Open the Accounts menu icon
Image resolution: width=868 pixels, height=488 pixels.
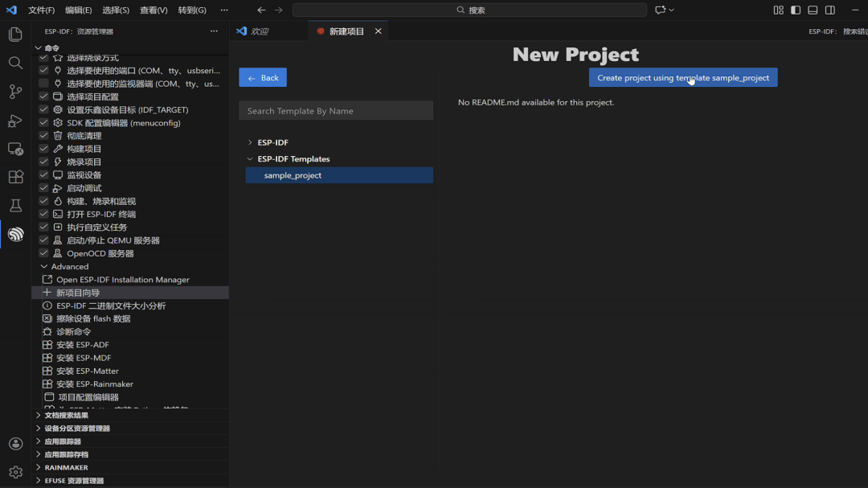[15, 444]
